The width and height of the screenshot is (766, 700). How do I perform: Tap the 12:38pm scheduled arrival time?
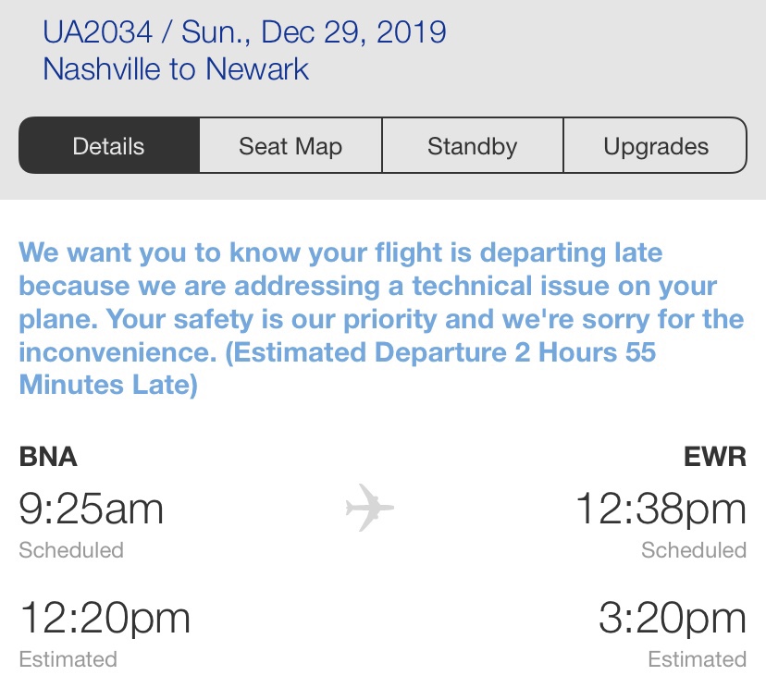[x=661, y=510]
